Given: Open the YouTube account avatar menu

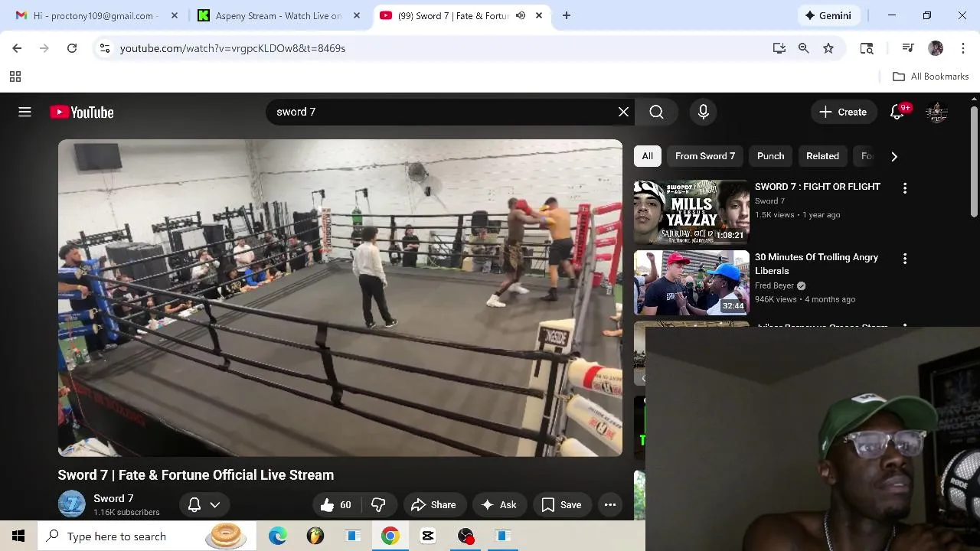Looking at the screenshot, I should tap(936, 112).
